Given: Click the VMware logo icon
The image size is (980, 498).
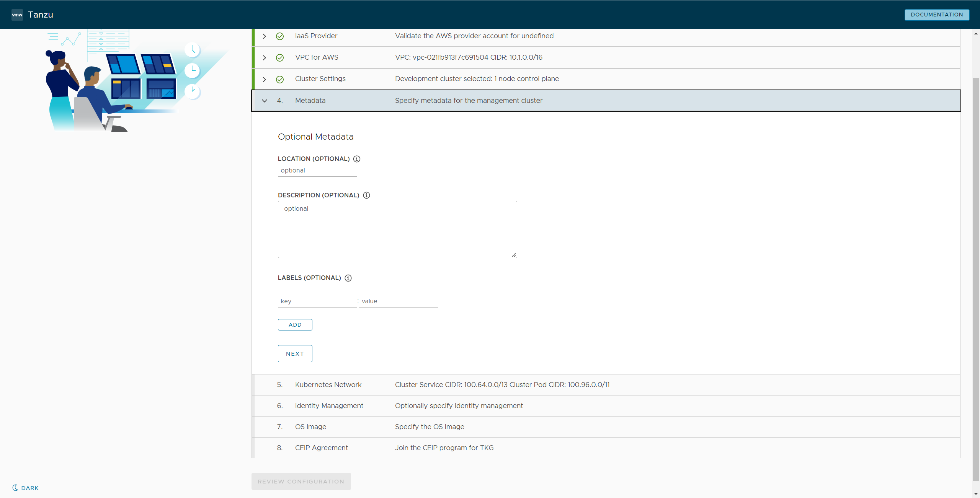Looking at the screenshot, I should (17, 15).
